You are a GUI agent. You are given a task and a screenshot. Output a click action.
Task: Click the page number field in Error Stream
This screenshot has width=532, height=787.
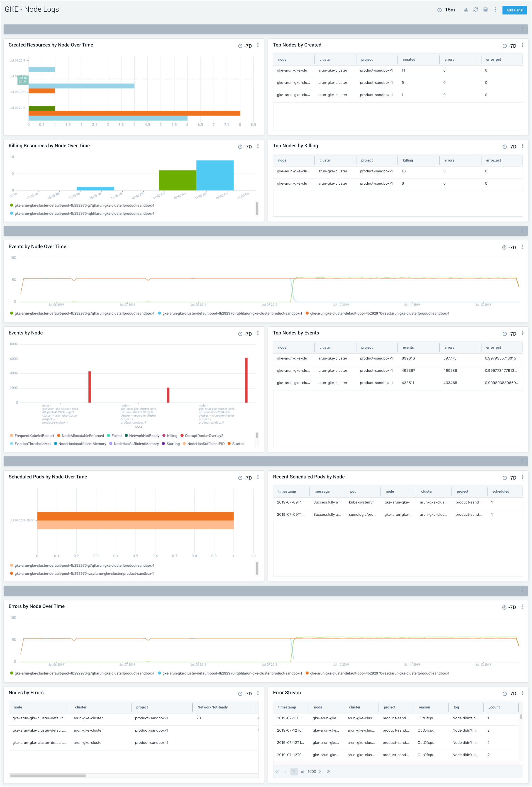coord(294,771)
